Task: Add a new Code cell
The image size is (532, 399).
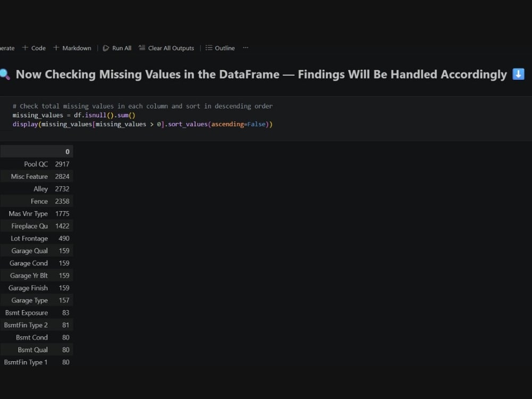Action: pyautogui.click(x=34, y=48)
